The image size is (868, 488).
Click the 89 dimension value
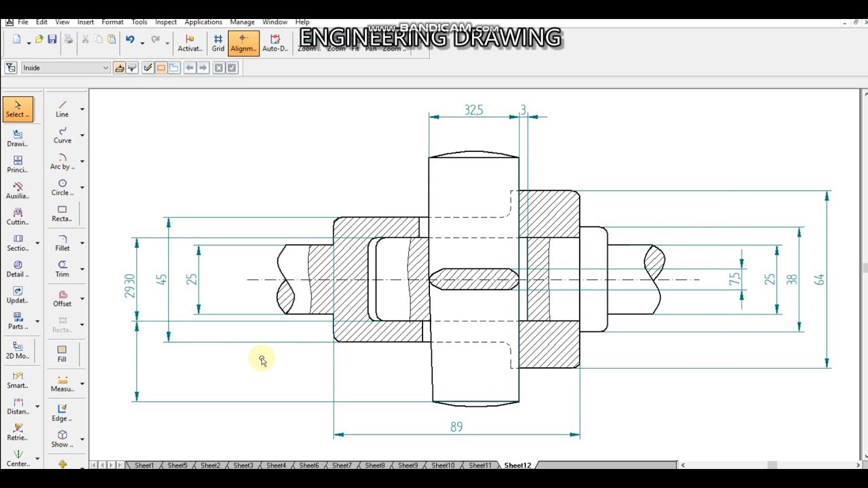tap(456, 427)
